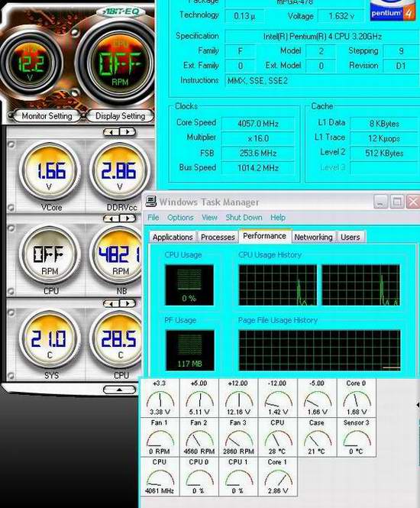Open Help menu in Task Manager
The height and width of the screenshot is (508, 420).
tap(278, 218)
